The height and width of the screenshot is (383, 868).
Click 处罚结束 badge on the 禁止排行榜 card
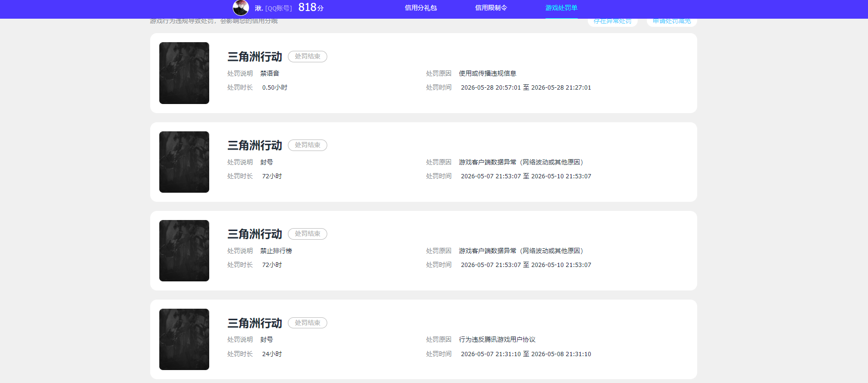308,234
